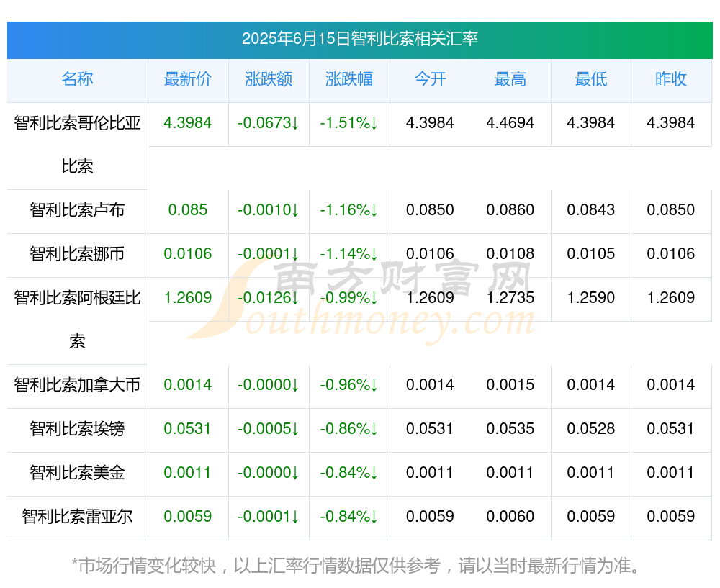
Task: Click the change percentage -1.51%
Action: [349, 123]
